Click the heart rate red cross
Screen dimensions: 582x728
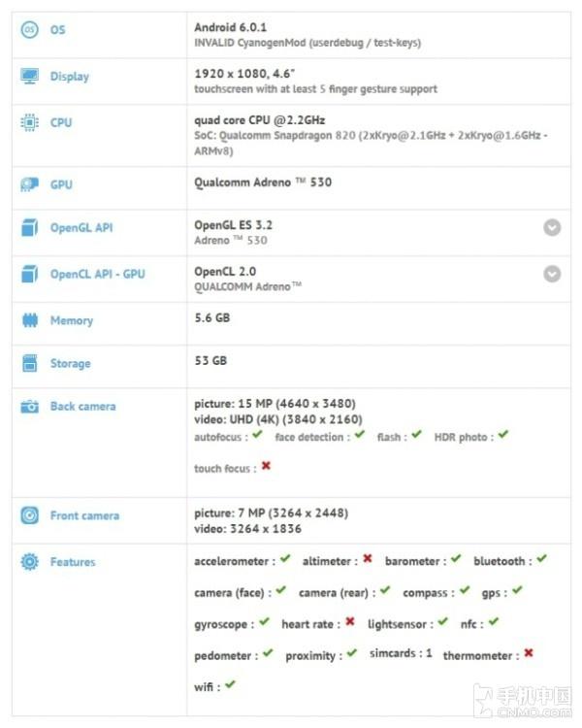tap(350, 621)
